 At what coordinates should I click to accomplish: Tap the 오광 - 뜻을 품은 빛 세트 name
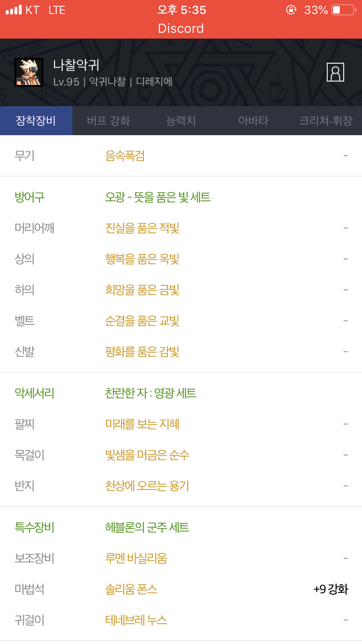[158, 197]
